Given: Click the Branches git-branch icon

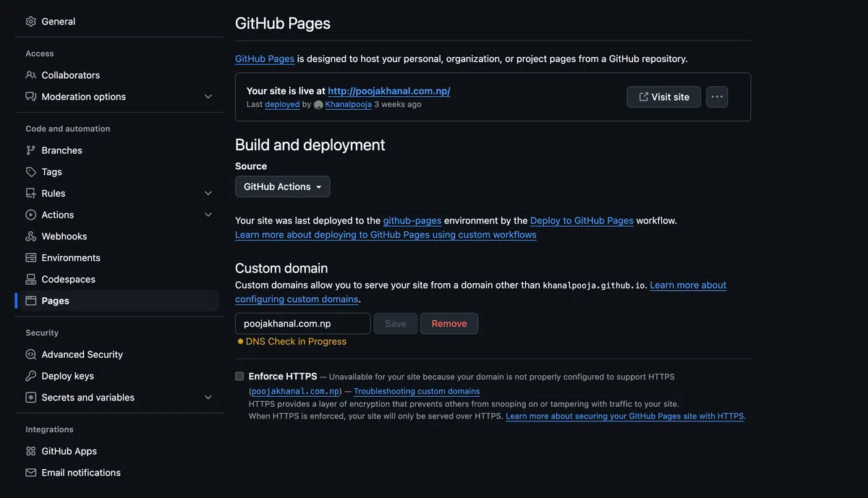Looking at the screenshot, I should pos(30,150).
